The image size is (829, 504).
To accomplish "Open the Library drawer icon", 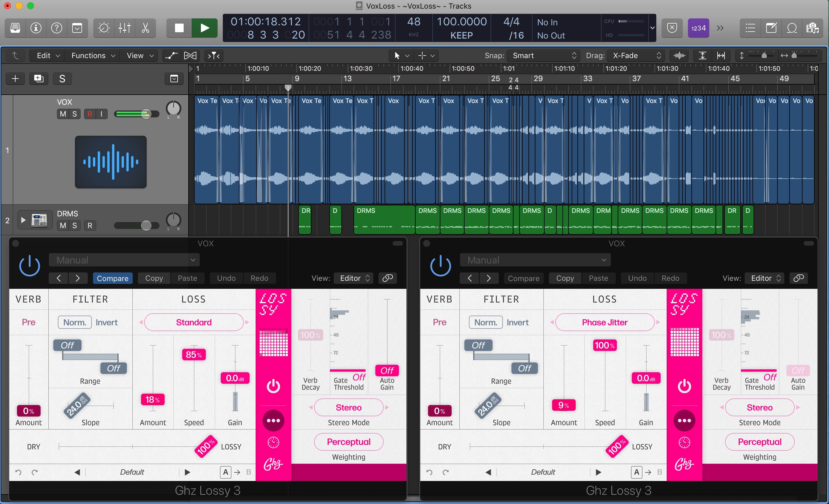I will click(15, 28).
